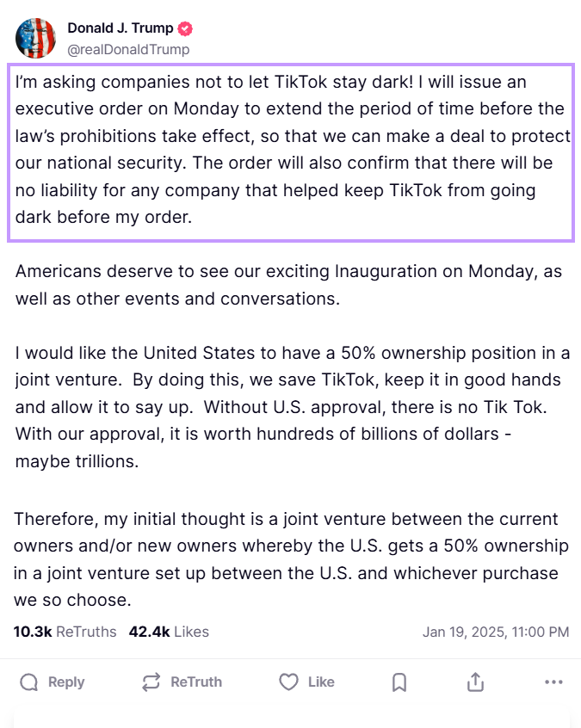Image resolution: width=581 pixels, height=728 pixels.
Task: Open the three-dot more options menu
Action: tap(553, 682)
